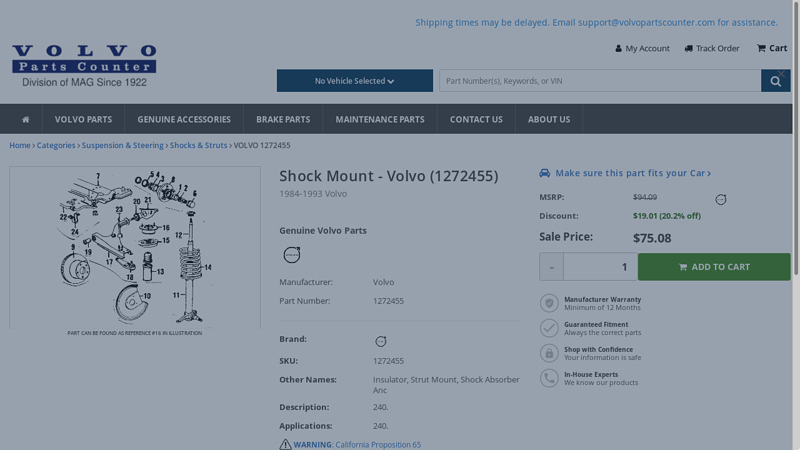800x450 pixels.
Task: Click the shipping delay notice text
Action: coord(596,22)
